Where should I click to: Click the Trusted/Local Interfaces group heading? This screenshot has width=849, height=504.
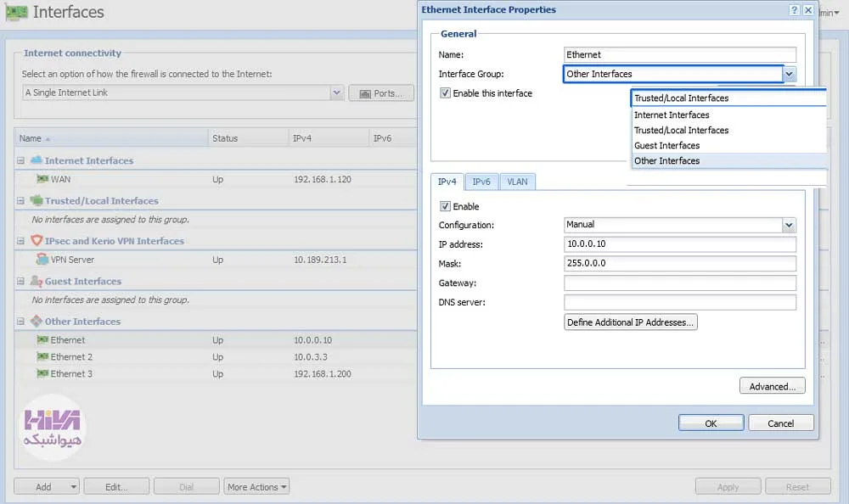102,201
